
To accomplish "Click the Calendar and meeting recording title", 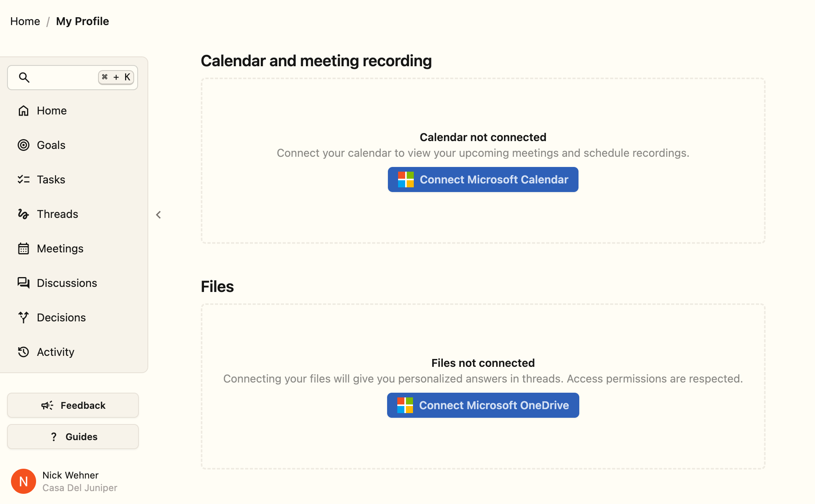I will [316, 61].
